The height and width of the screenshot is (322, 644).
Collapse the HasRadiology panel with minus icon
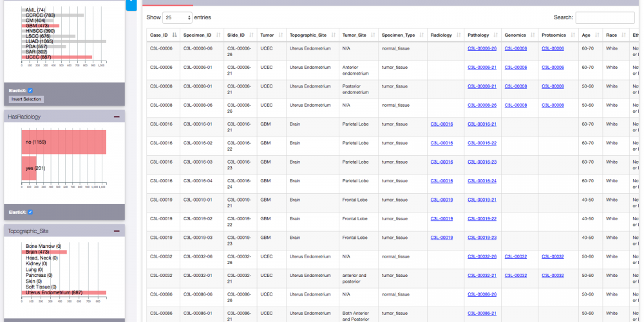[117, 117]
